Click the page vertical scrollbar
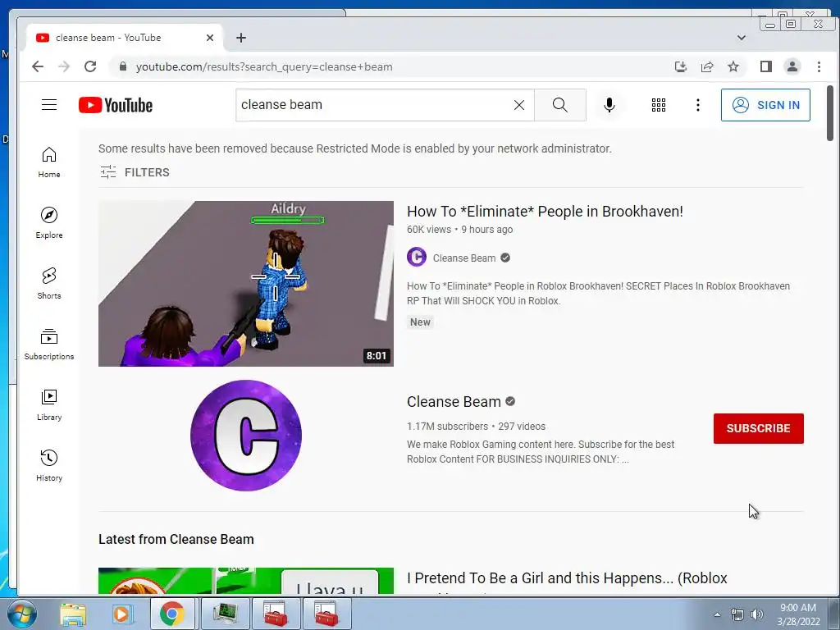 coord(830,113)
